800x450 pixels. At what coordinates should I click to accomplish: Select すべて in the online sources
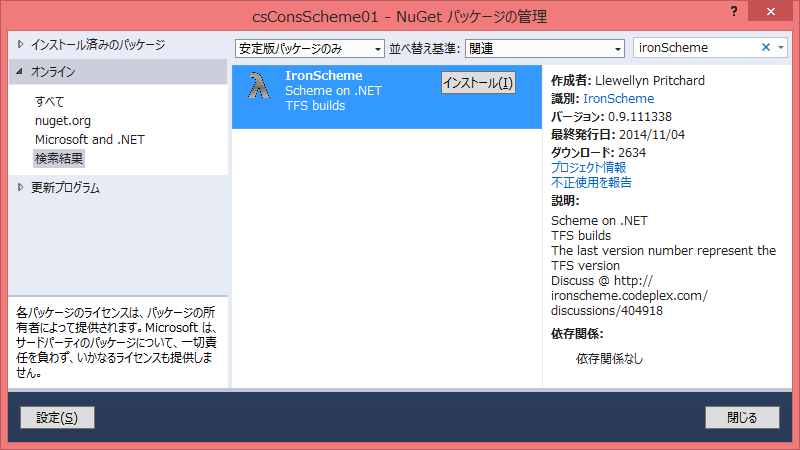click(x=49, y=102)
